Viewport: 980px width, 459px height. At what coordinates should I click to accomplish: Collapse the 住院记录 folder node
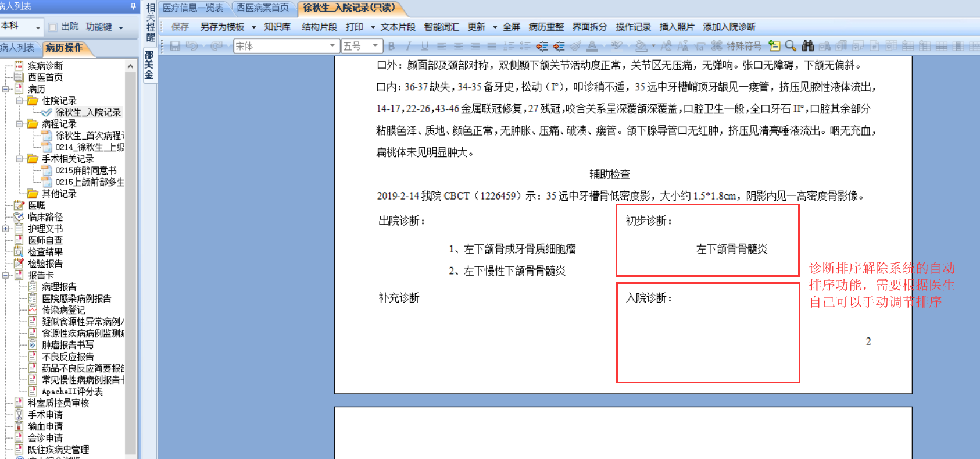click(x=19, y=101)
